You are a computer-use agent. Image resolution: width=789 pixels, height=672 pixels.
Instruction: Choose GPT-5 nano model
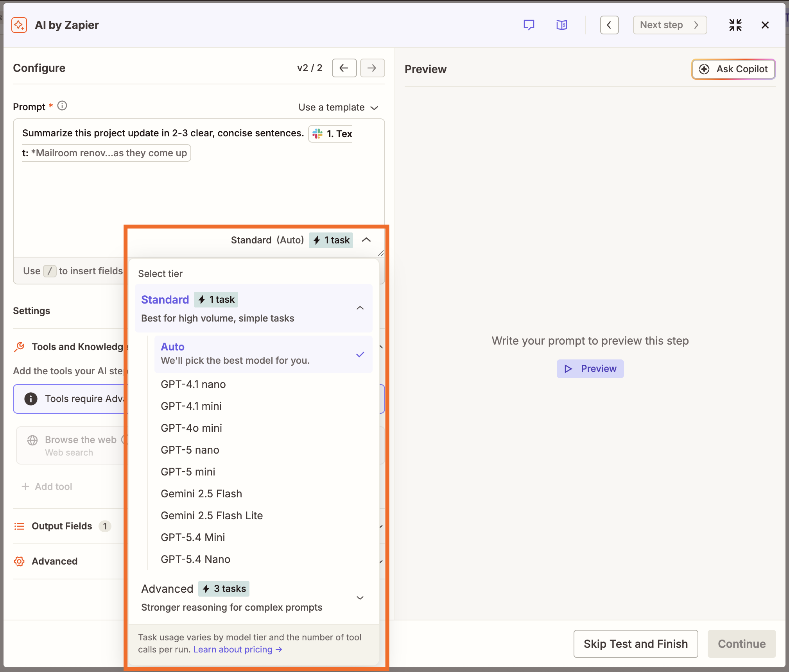pos(190,450)
